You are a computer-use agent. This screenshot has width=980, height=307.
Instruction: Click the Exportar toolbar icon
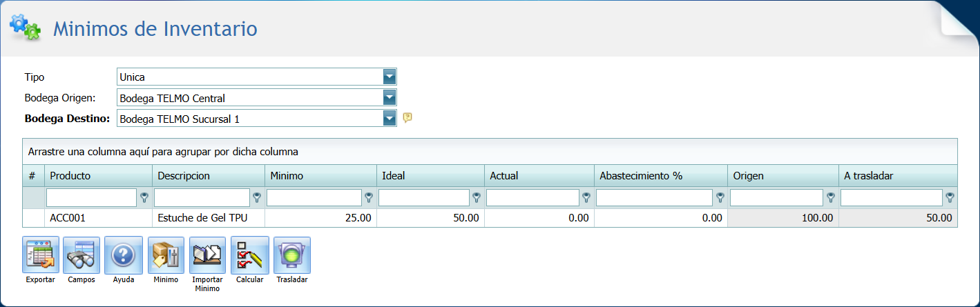click(x=40, y=255)
